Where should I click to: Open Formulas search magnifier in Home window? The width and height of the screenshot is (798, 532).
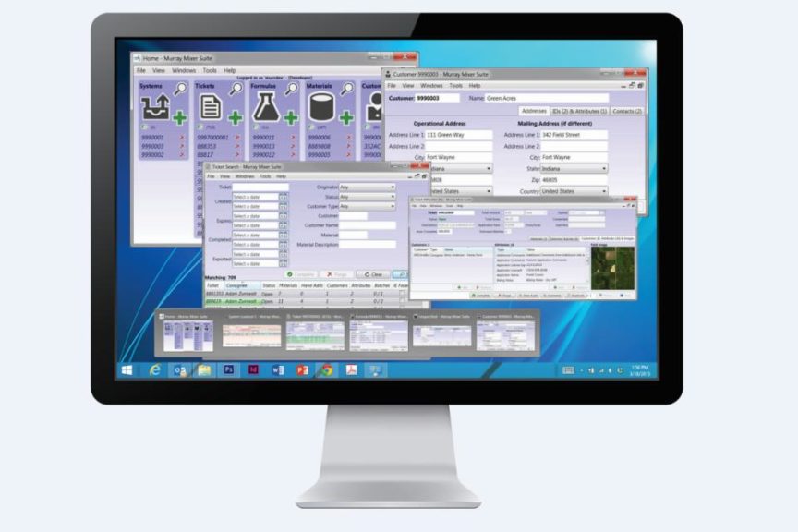291,89
